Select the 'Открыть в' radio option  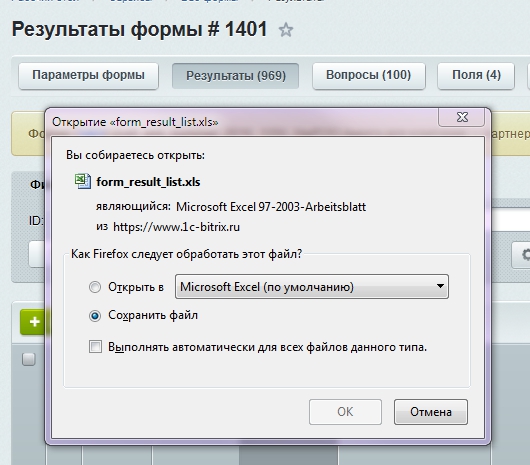[x=95, y=287]
